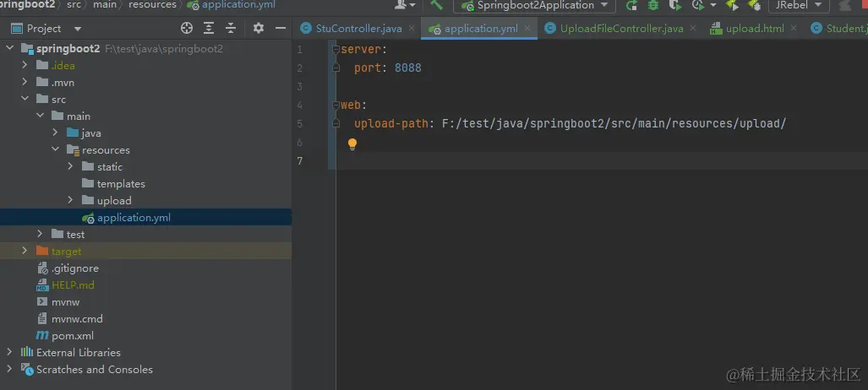Open the user account icon menu

[405, 5]
